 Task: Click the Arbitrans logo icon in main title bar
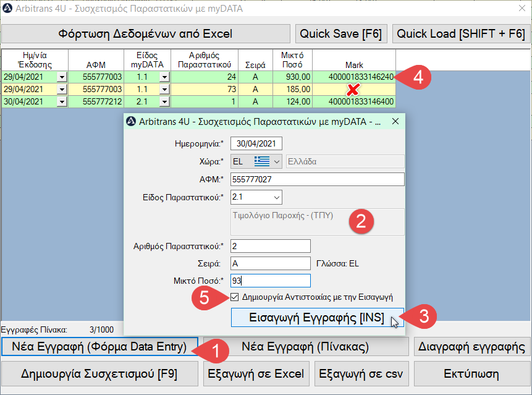7,8
